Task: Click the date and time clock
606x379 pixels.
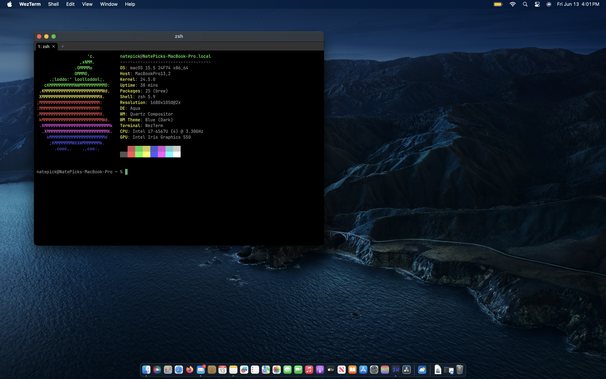Action: (x=578, y=4)
